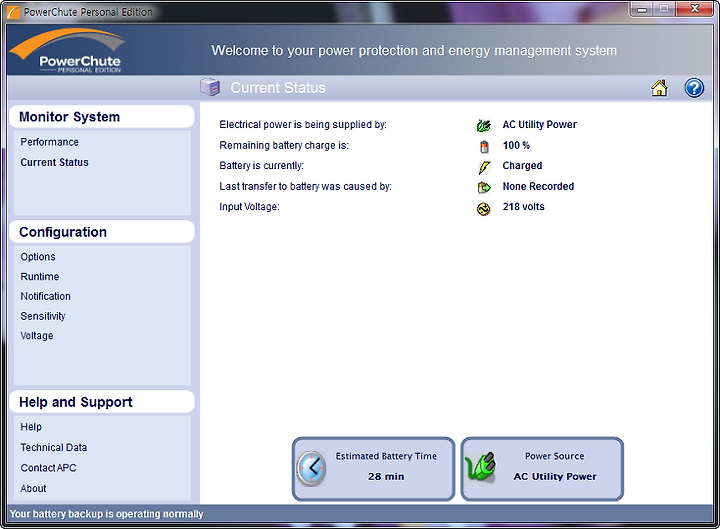This screenshot has height=529, width=720.
Task: Close the PowerChute Personal Edition window
Action: [x=694, y=9]
